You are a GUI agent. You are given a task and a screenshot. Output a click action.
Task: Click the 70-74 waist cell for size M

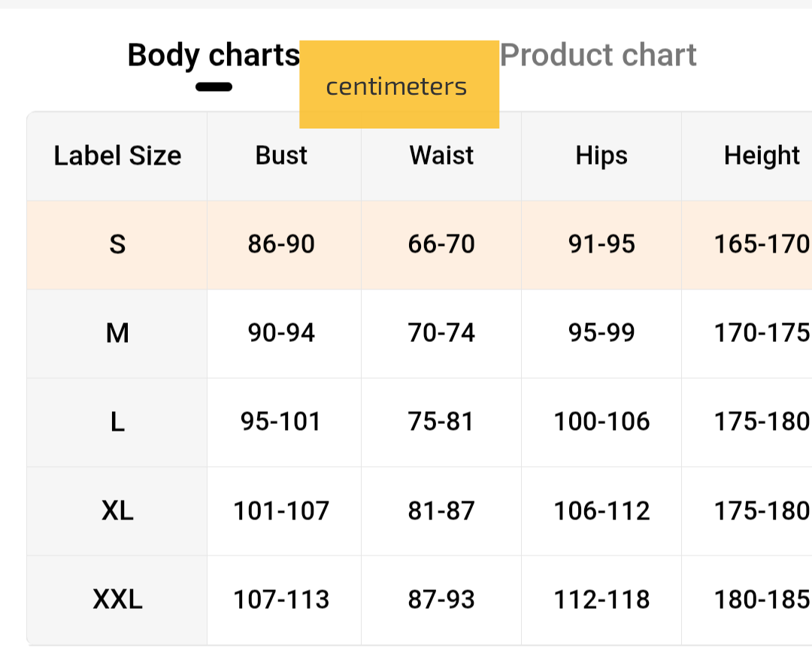(441, 333)
